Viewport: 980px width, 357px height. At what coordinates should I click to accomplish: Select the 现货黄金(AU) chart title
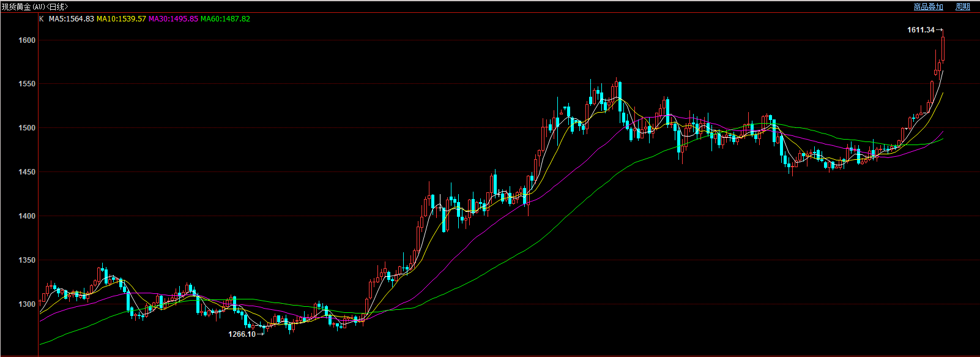click(x=35, y=7)
